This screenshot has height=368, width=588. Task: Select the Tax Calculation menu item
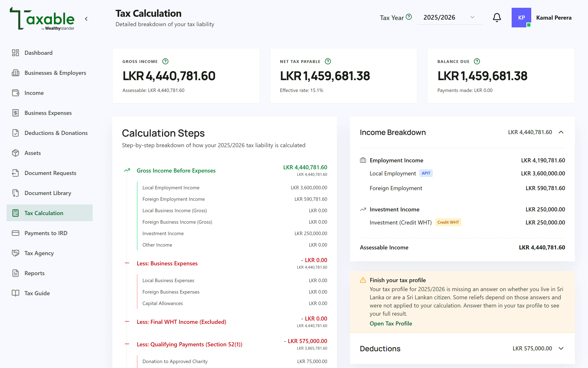pyautogui.click(x=50, y=213)
